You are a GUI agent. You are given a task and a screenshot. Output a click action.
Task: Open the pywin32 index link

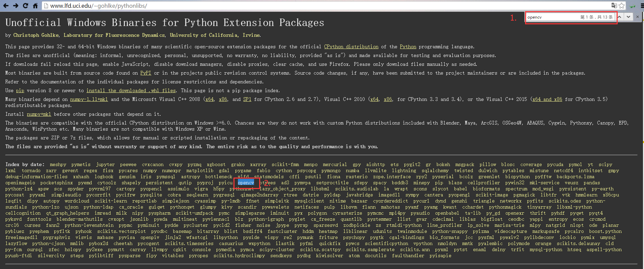515,183
